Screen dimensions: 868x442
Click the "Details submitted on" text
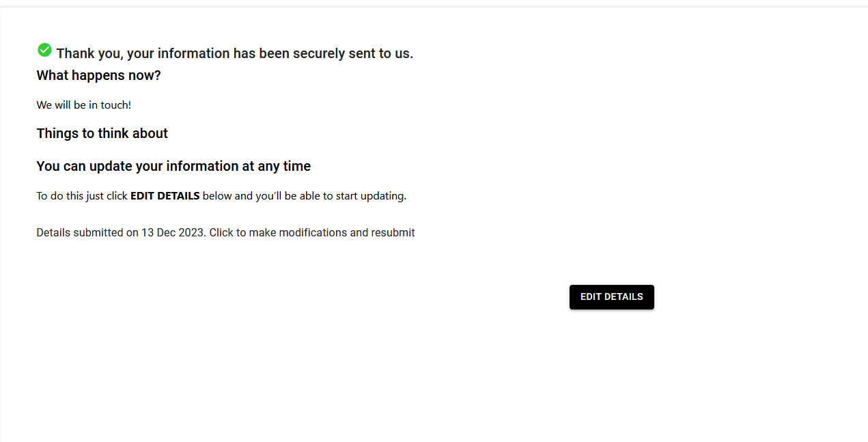(87, 232)
